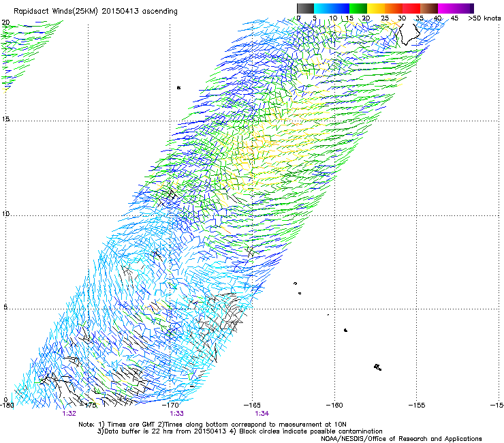Click the '45' label under the color legend

454,18
